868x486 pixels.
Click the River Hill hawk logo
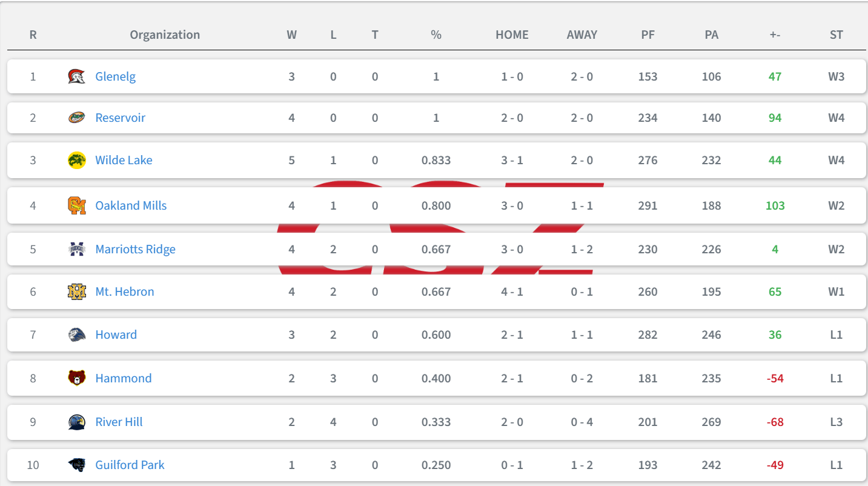[x=76, y=422]
